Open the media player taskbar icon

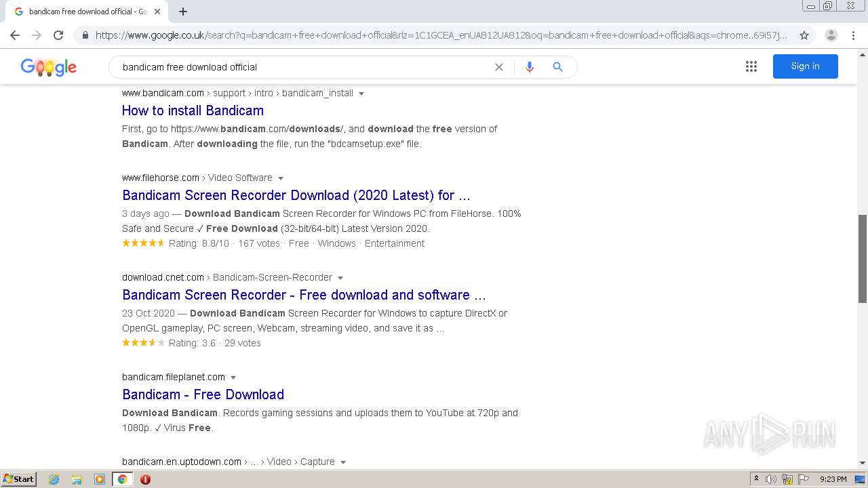coord(100,479)
